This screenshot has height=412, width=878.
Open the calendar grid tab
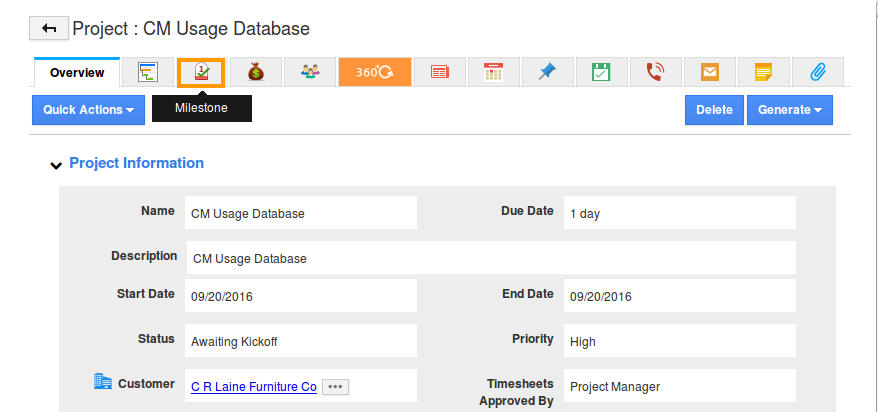pos(493,72)
